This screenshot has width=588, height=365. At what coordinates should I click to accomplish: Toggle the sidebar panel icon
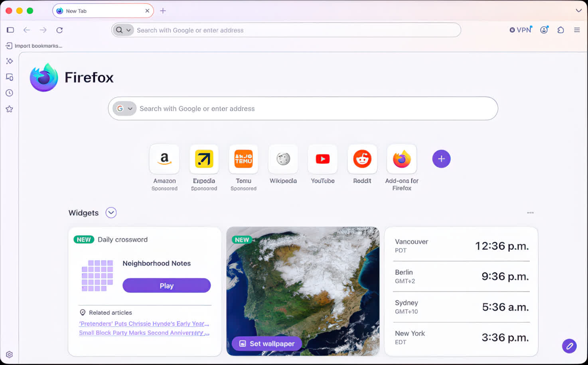click(10, 30)
